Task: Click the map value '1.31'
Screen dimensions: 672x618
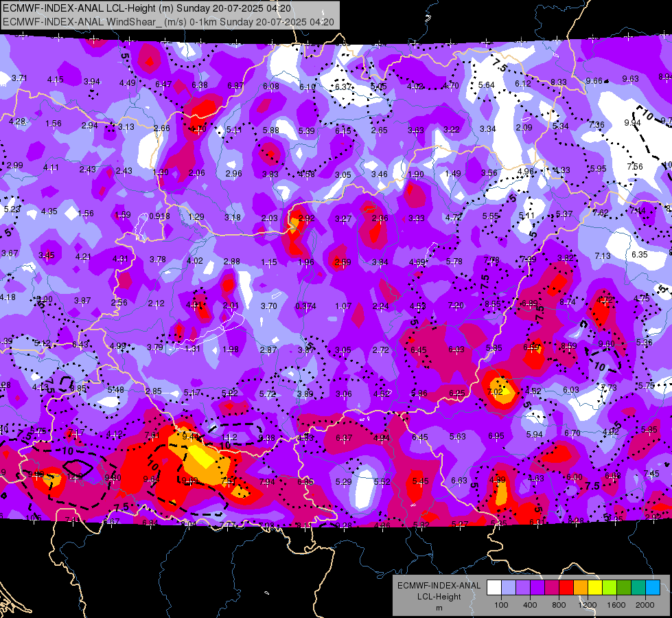Action: pos(192,349)
